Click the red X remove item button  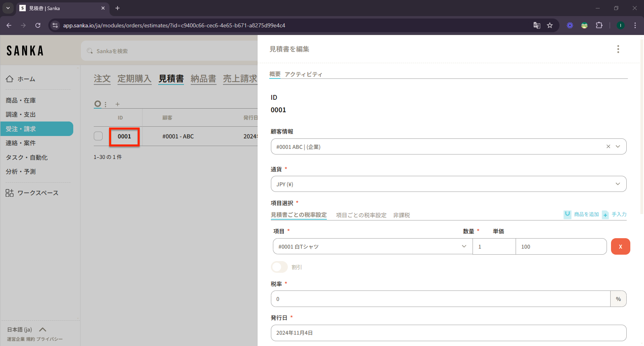[x=620, y=247]
